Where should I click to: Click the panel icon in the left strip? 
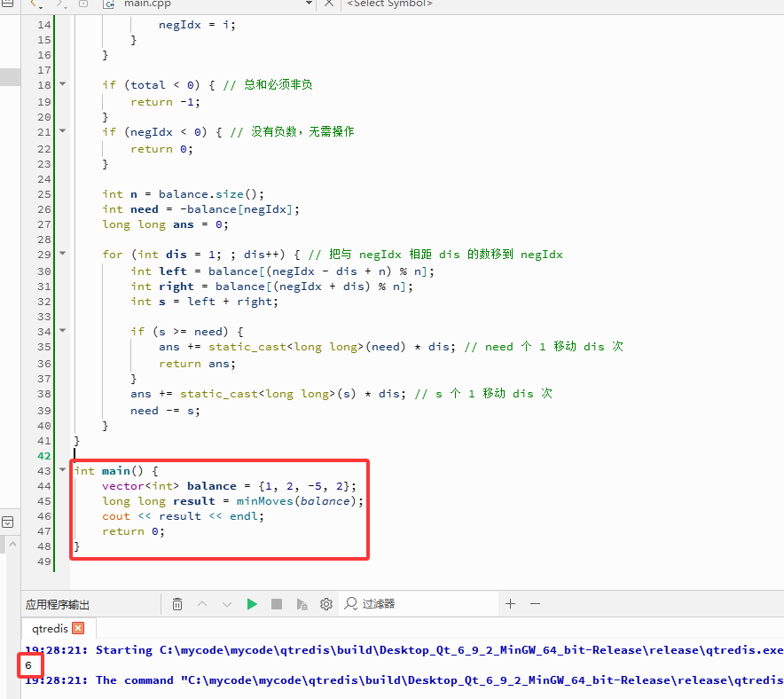(x=7, y=522)
